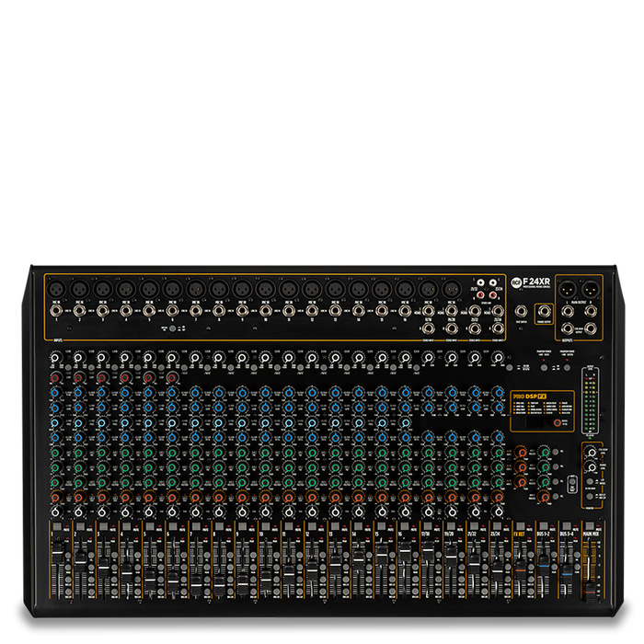Select the channel 16 XLR mic input

click(x=405, y=290)
